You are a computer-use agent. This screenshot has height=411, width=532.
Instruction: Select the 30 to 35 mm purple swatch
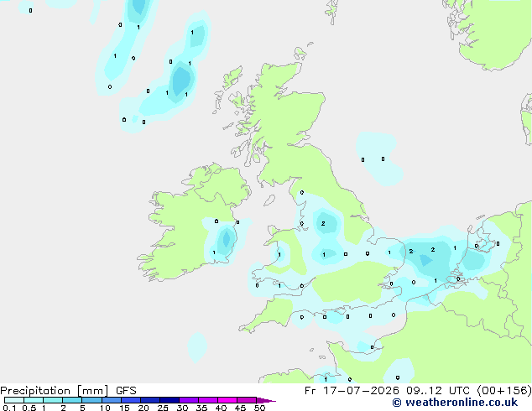[x=188, y=400]
